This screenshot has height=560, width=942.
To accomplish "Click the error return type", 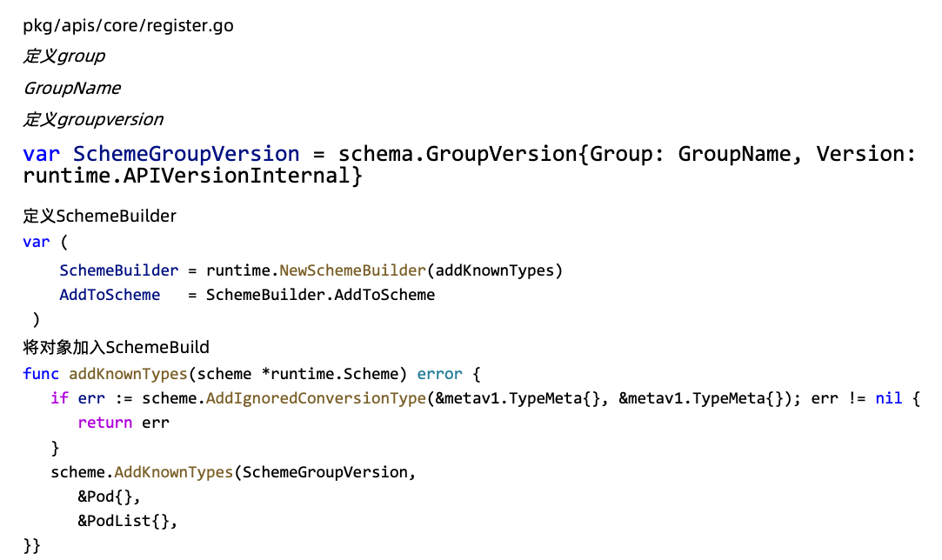I will click(x=440, y=374).
